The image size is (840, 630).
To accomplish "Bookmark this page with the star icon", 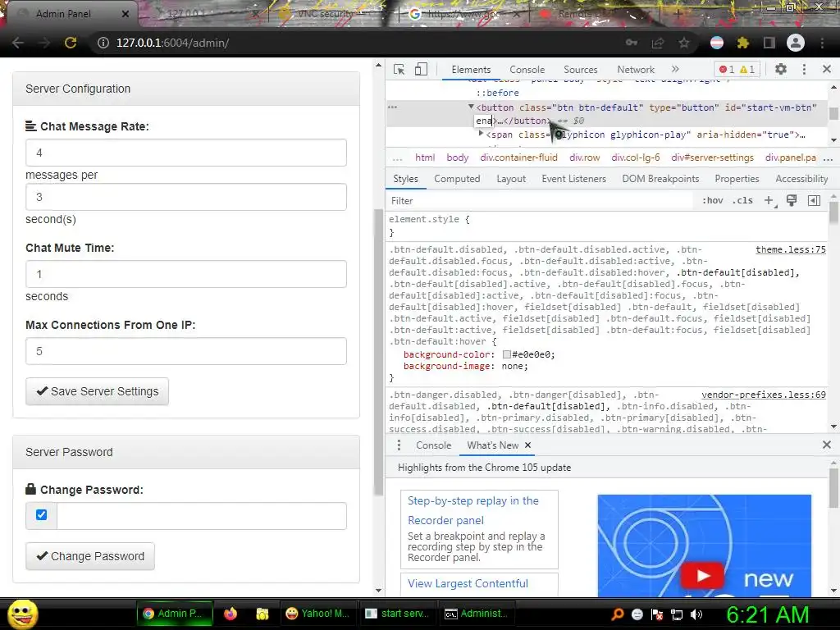I will (684, 43).
